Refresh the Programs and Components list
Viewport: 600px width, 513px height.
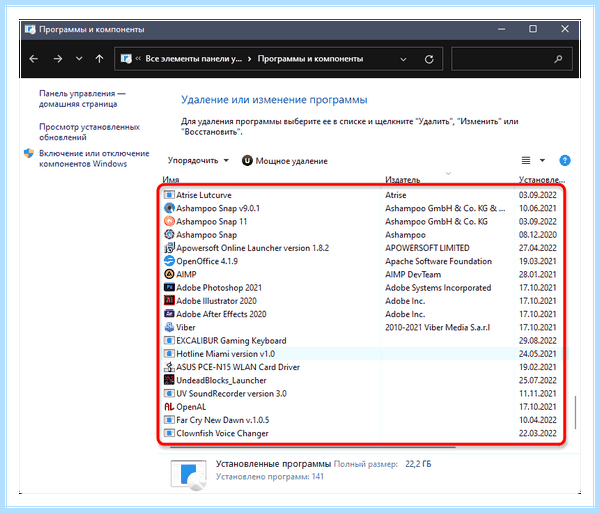[x=429, y=59]
